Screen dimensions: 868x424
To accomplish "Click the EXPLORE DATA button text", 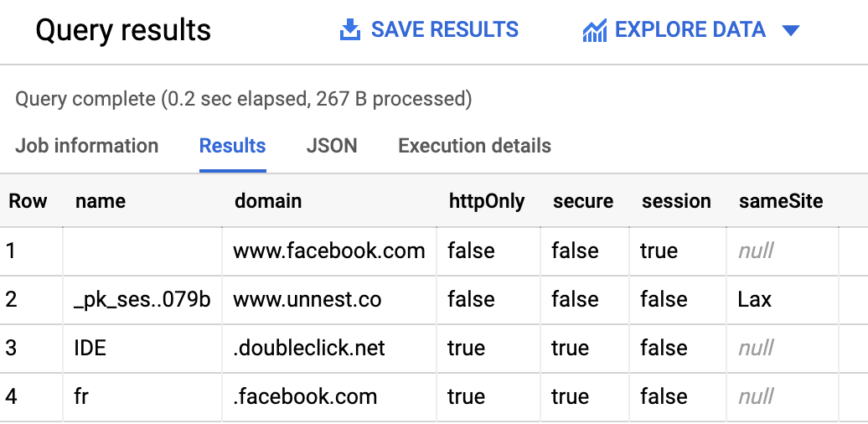I will 690,29.
